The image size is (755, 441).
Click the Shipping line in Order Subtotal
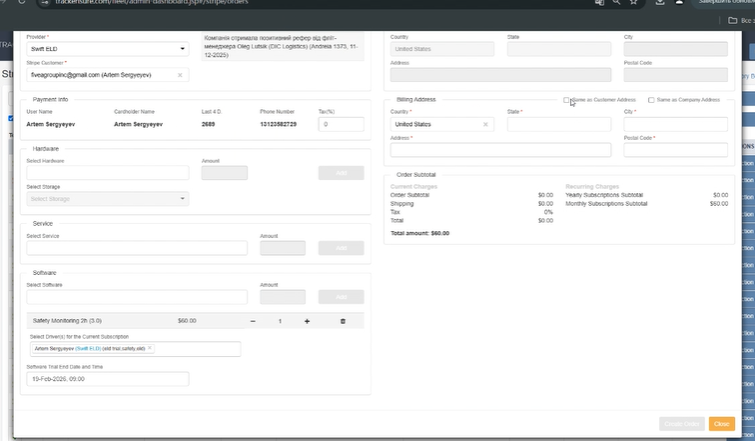[471, 204]
